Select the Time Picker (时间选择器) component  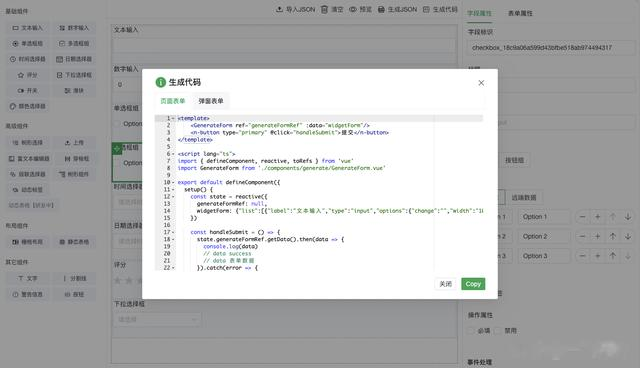(27, 59)
